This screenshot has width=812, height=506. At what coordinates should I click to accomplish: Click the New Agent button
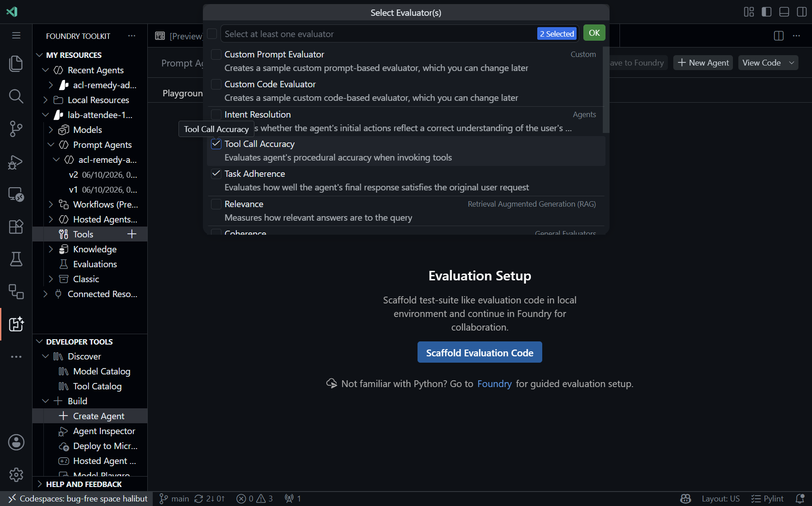[x=703, y=63]
